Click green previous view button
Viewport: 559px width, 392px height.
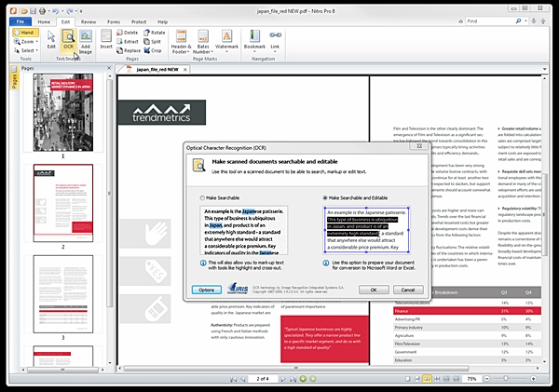click(303, 379)
